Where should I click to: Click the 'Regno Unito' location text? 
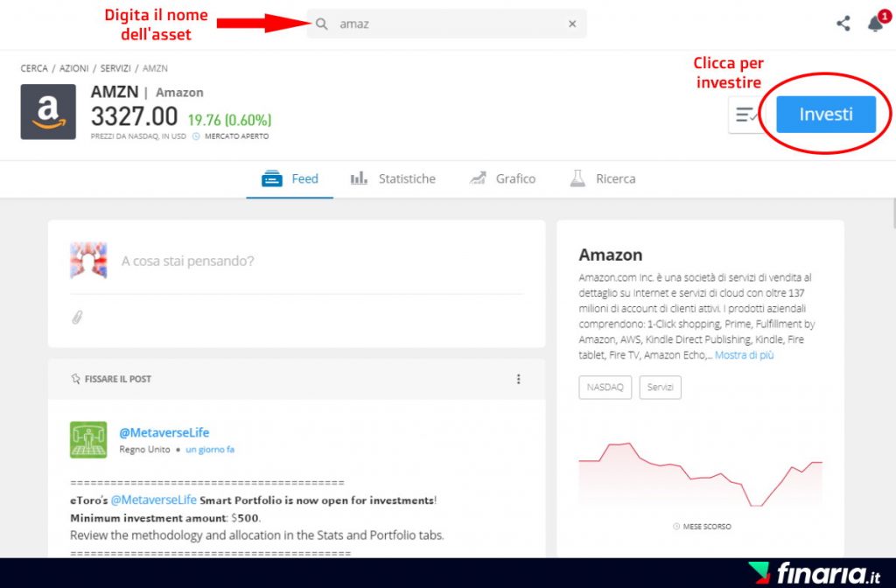(x=144, y=449)
